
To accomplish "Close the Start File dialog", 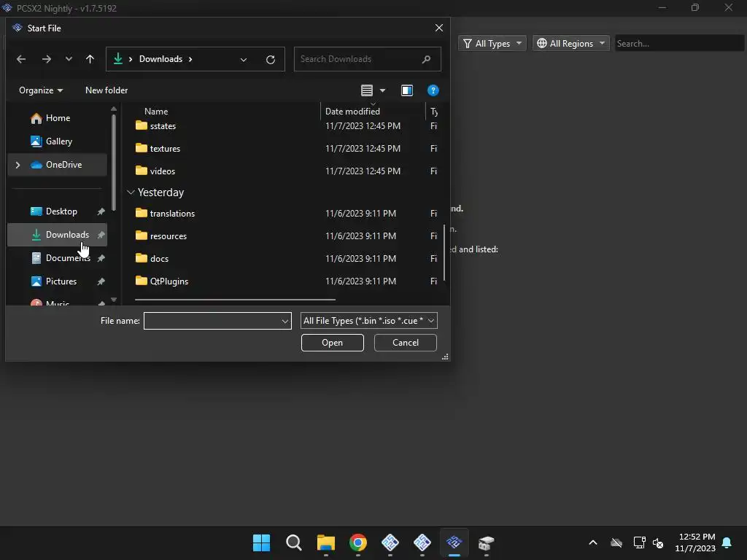I will click(x=438, y=28).
